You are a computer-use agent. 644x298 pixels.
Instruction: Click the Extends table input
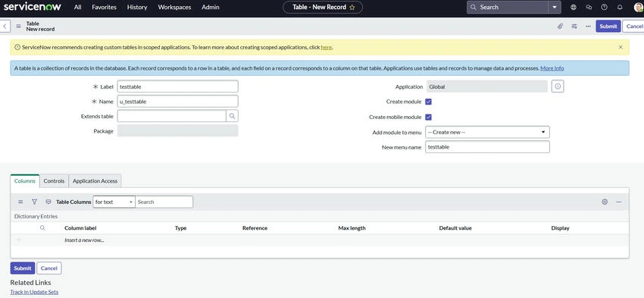click(x=171, y=116)
